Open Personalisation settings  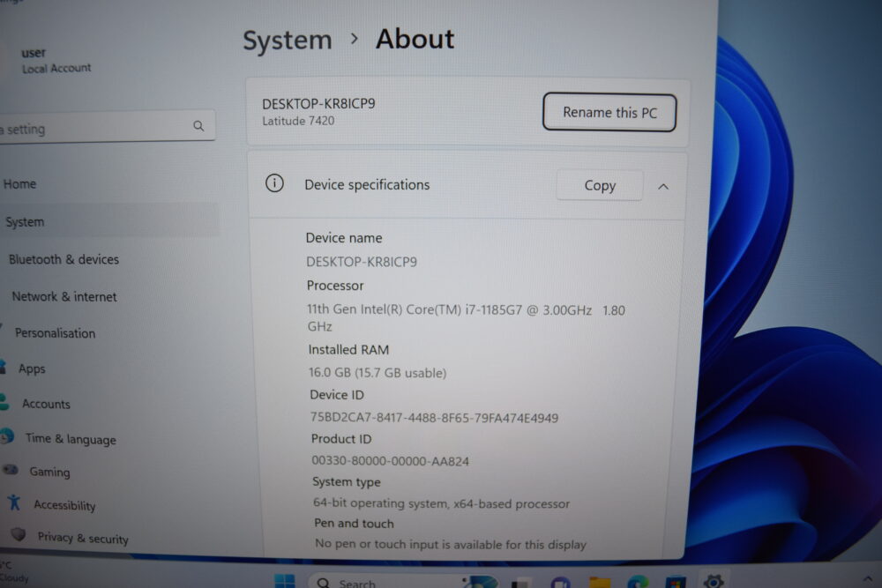(x=55, y=332)
